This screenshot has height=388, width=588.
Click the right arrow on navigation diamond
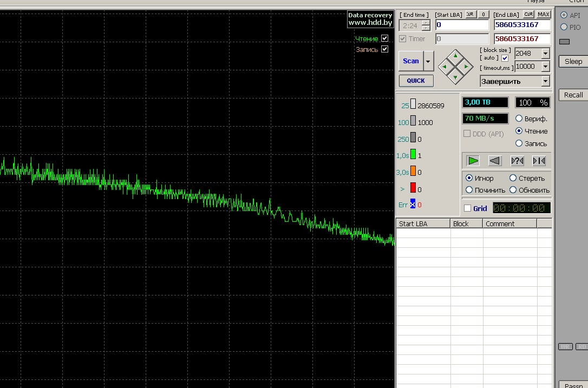(466, 67)
